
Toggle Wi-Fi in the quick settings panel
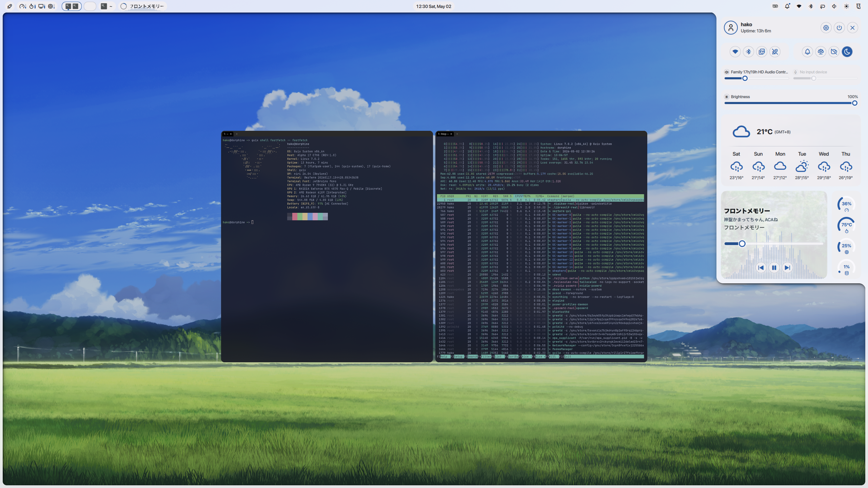pyautogui.click(x=735, y=52)
